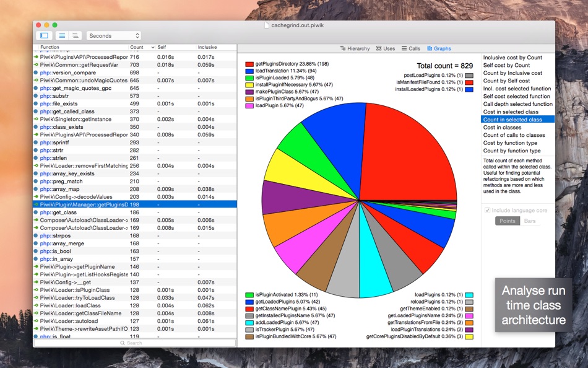This screenshot has height=368, width=588.
Task: Toggle the sidebar panel view button
Action: pyautogui.click(x=44, y=36)
